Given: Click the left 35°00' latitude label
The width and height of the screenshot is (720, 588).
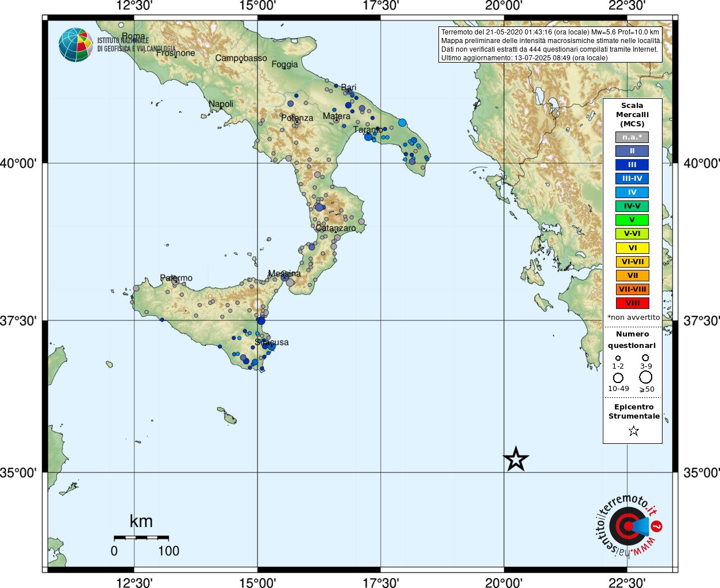Looking at the screenshot, I should pyautogui.click(x=18, y=473).
